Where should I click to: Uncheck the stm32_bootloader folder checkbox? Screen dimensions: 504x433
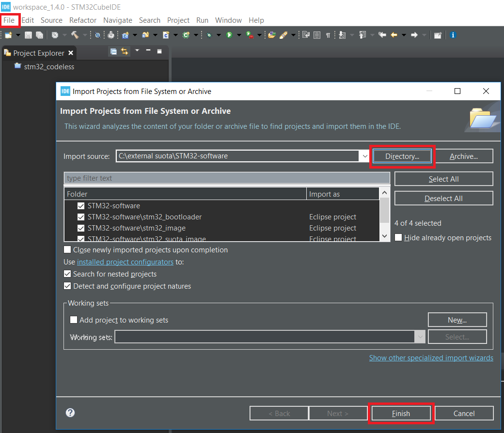[x=81, y=217]
